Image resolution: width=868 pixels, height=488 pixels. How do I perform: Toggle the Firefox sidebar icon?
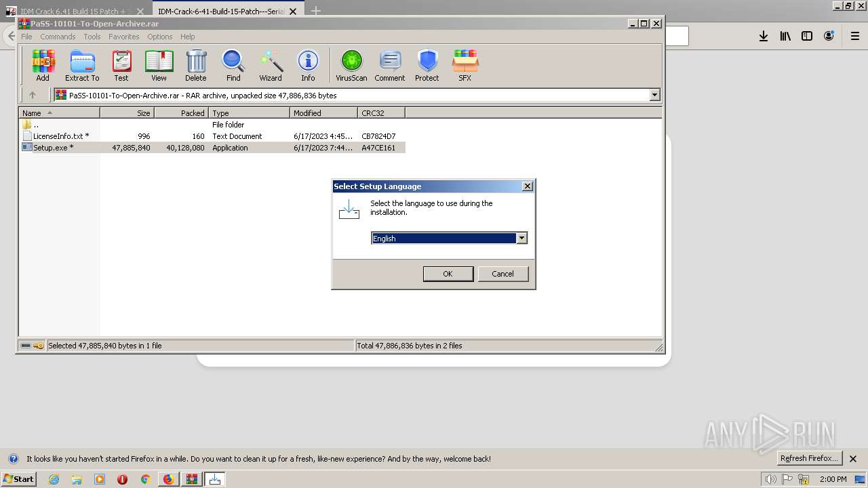pos(807,36)
